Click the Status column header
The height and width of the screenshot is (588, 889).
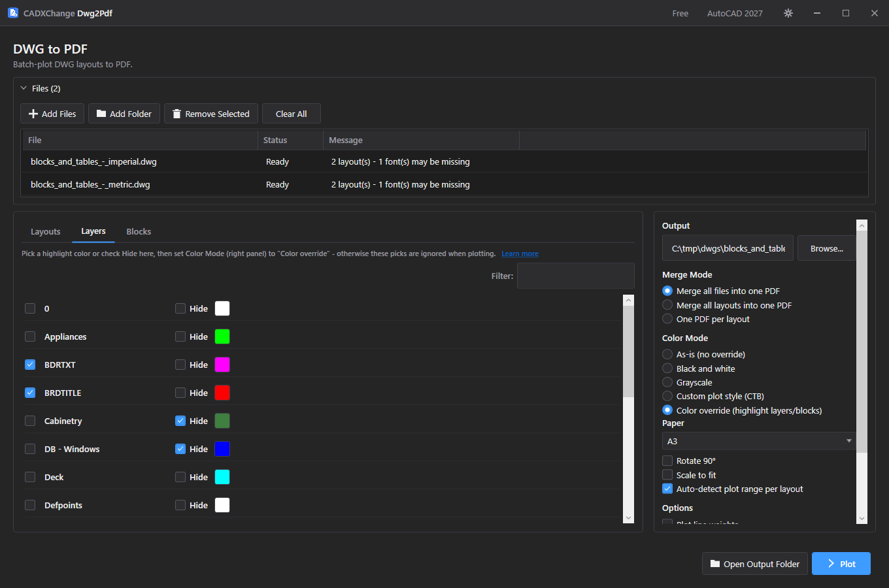pos(290,140)
